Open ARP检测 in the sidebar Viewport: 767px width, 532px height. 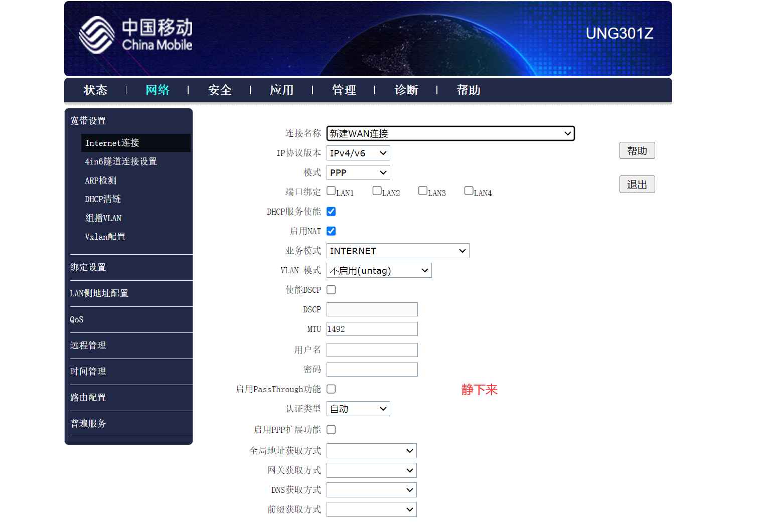pyautogui.click(x=101, y=181)
